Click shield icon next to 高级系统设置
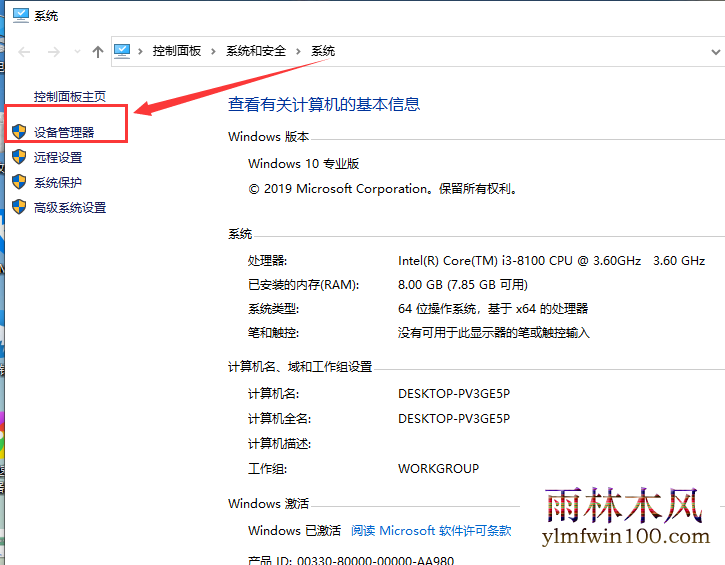 (19, 207)
